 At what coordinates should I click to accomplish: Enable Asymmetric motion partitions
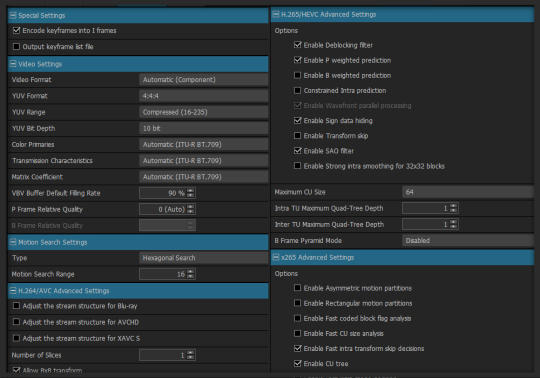point(298,288)
